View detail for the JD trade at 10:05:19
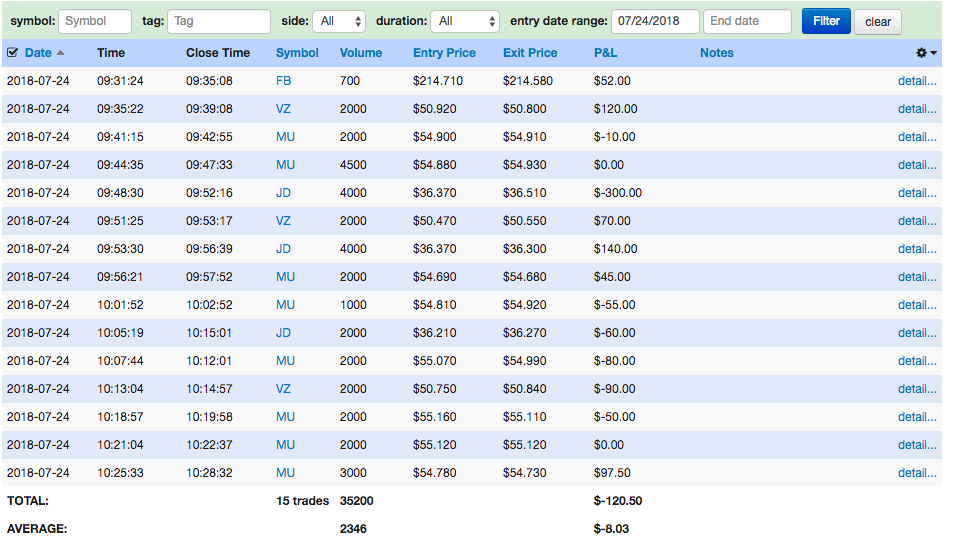Viewport: 956px width, 555px height. (917, 333)
